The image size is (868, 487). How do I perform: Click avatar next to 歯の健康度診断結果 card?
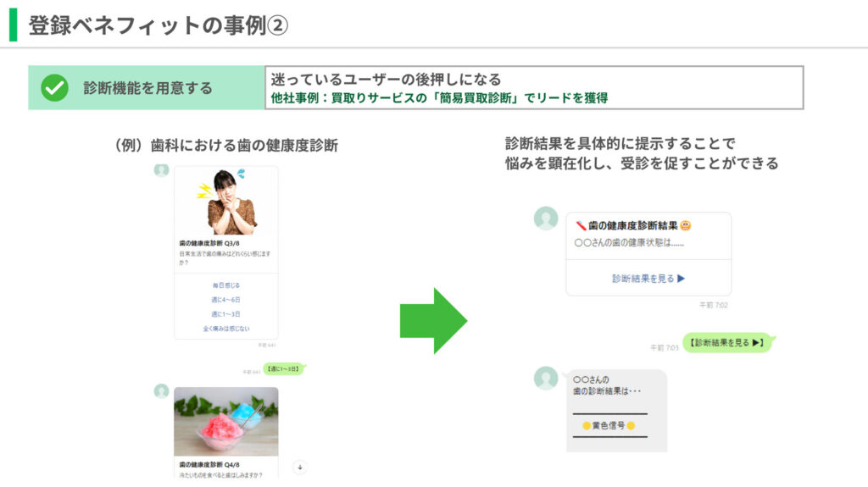point(546,219)
